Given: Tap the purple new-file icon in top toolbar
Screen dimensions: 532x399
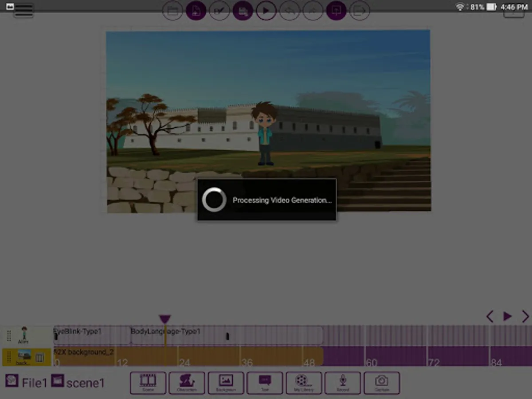Looking at the screenshot, I should pyautogui.click(x=196, y=11).
